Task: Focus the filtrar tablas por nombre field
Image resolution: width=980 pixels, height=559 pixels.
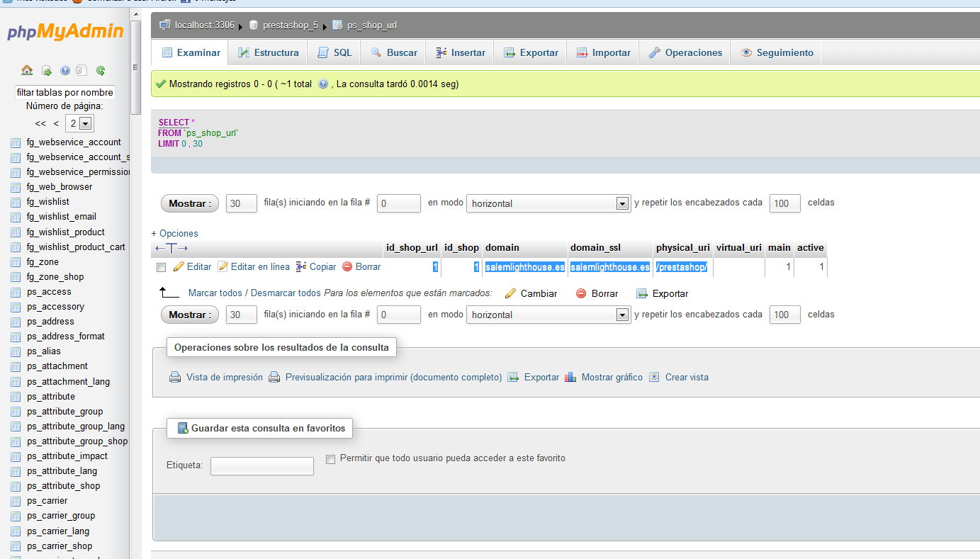Action: pyautogui.click(x=64, y=92)
